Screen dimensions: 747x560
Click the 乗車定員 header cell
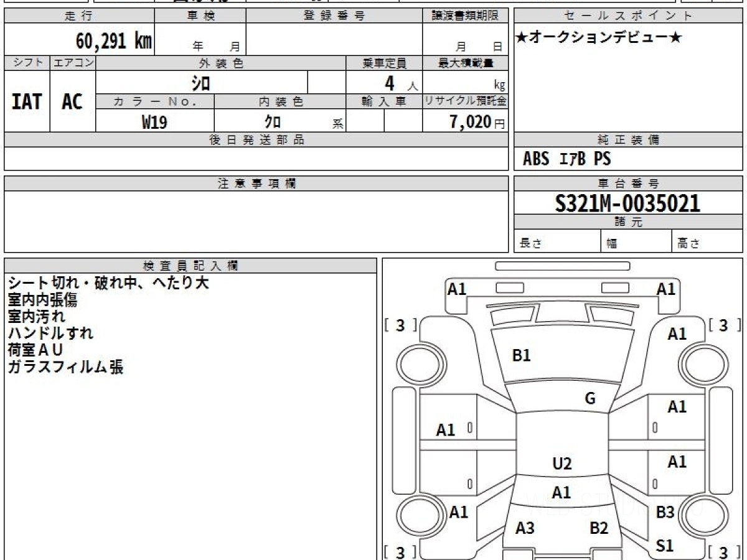tap(384, 63)
